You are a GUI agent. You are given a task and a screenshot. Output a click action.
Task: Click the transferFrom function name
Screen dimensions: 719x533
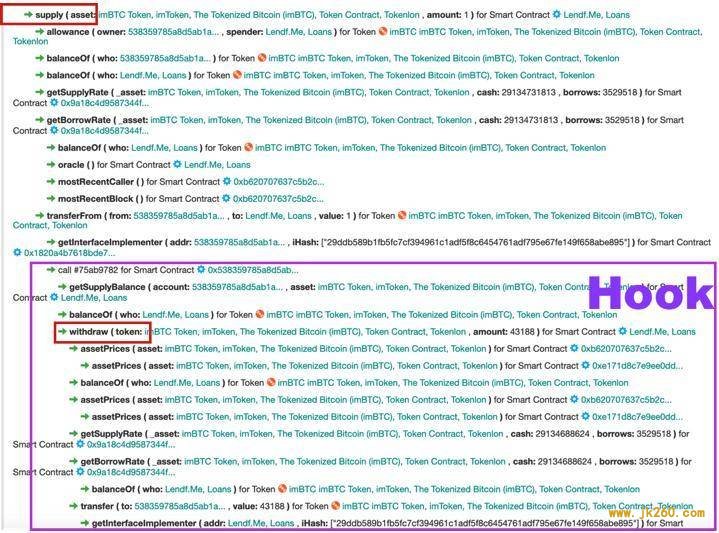74,216
